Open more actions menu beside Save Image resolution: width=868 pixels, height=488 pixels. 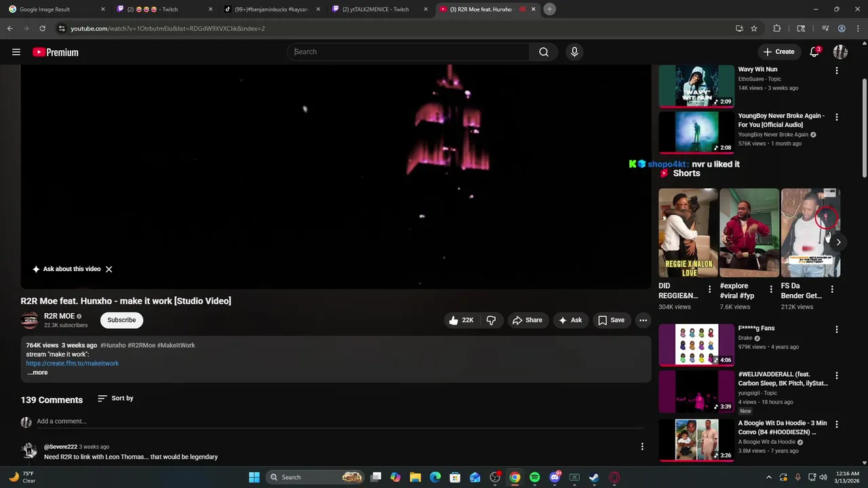point(643,320)
